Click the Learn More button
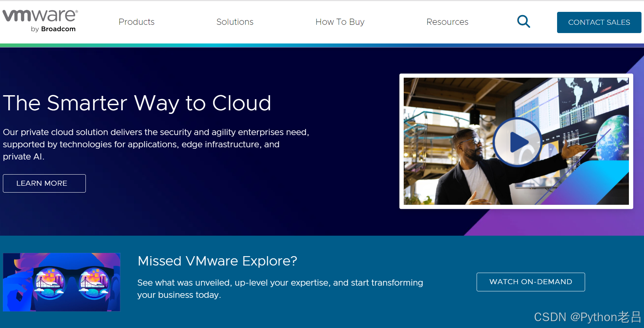Screen dimensions: 644x328 pos(44,183)
